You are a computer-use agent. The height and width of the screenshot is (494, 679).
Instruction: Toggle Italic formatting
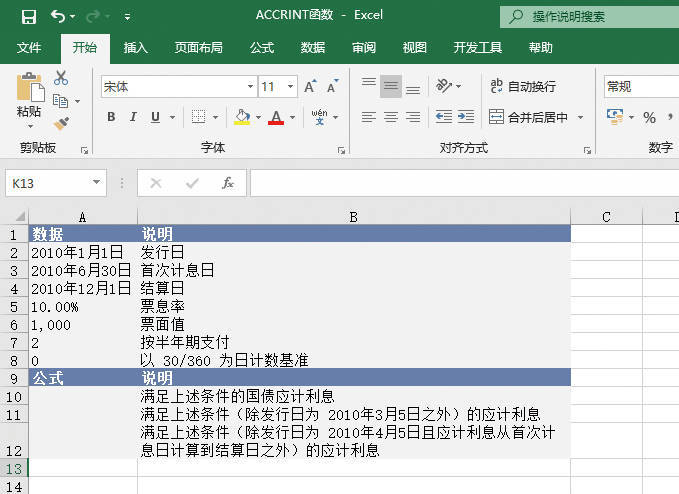[133, 117]
